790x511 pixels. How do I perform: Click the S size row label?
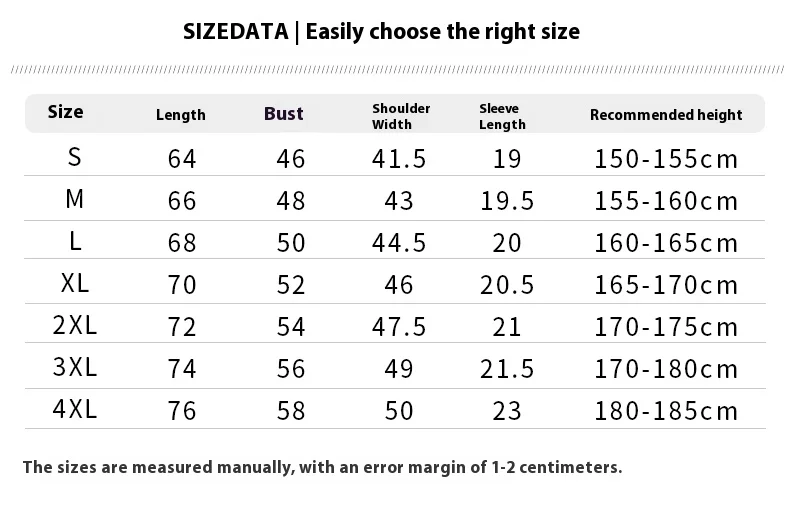click(x=75, y=157)
